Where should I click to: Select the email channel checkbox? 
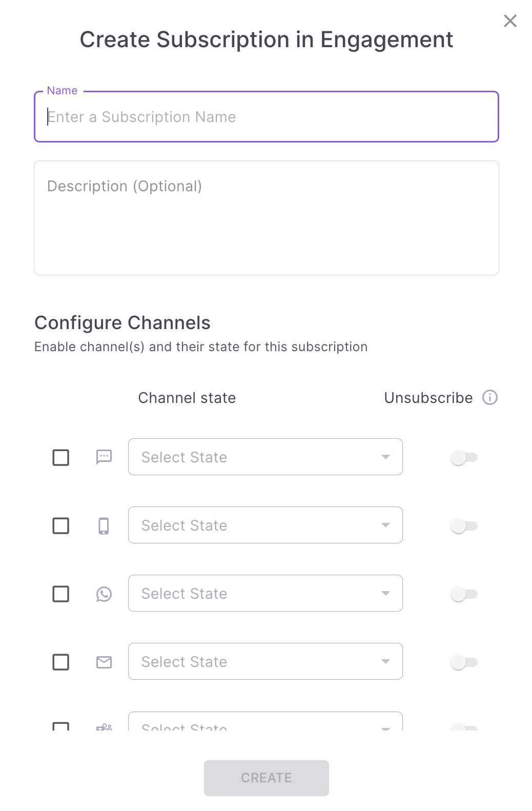tap(61, 662)
